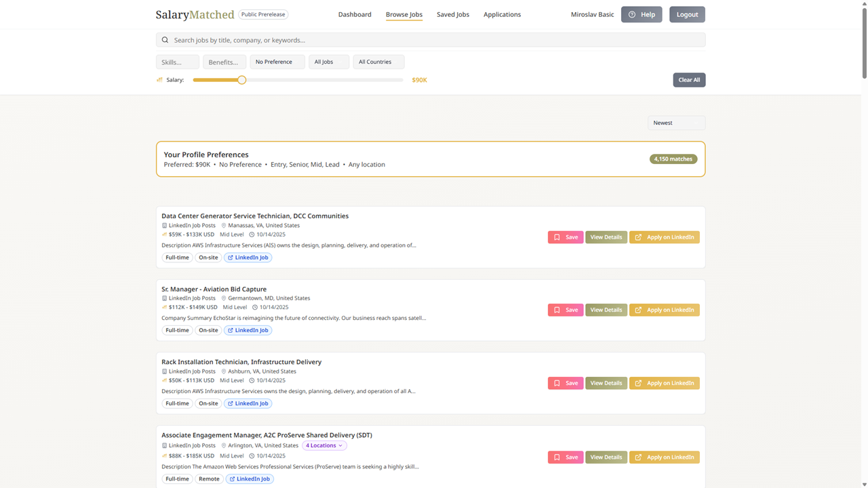Open the Skills filter chip

(x=177, y=62)
